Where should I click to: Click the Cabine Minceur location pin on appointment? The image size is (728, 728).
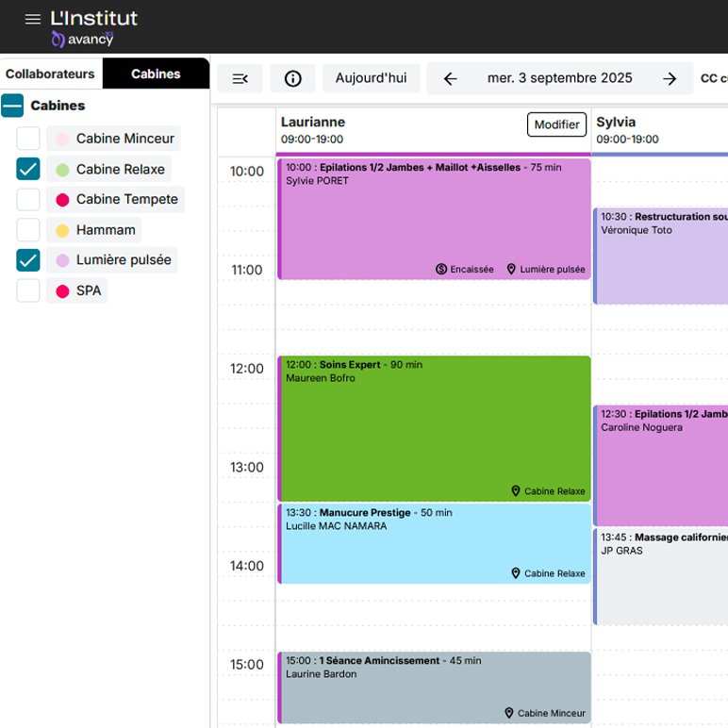tap(509, 713)
